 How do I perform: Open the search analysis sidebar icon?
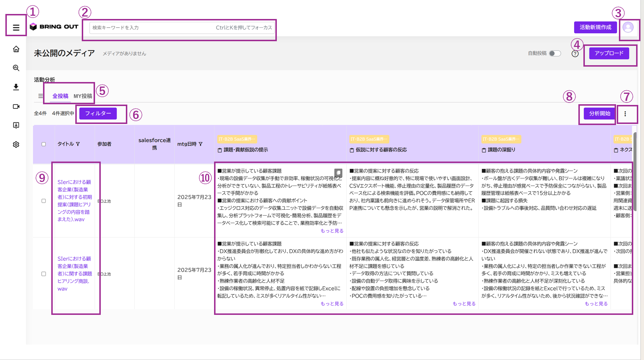[16, 68]
